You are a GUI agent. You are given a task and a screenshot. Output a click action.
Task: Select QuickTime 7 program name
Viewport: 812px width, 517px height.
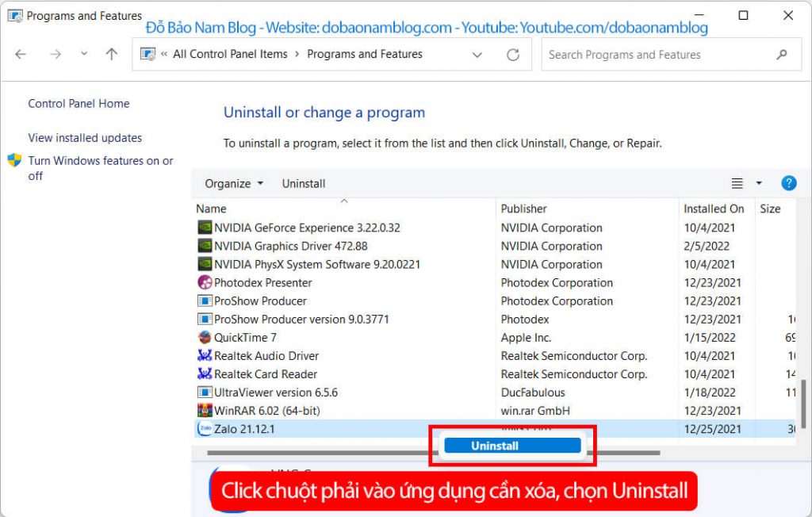coord(245,338)
